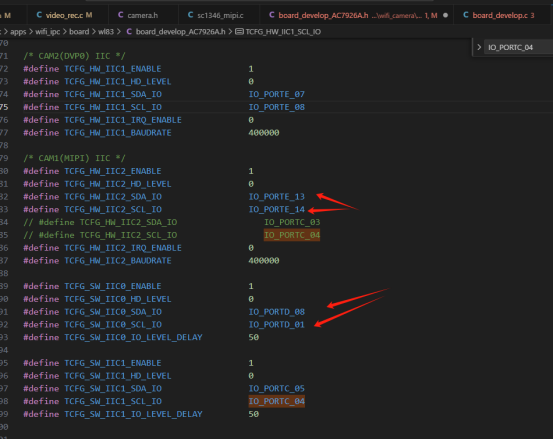Click macro TCFG_HW_IIC1_ENABLE
The image size is (553, 440).
click(x=113, y=69)
